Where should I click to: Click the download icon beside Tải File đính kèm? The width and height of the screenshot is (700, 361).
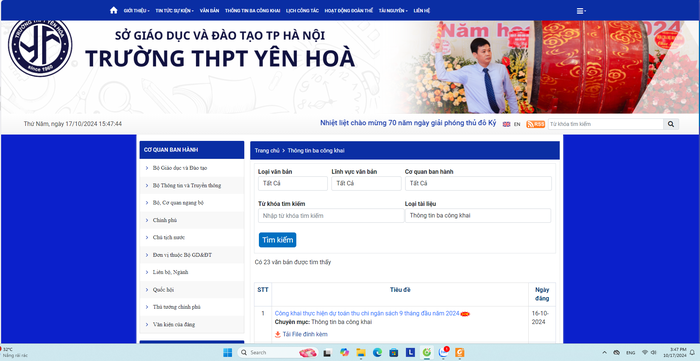point(278,334)
